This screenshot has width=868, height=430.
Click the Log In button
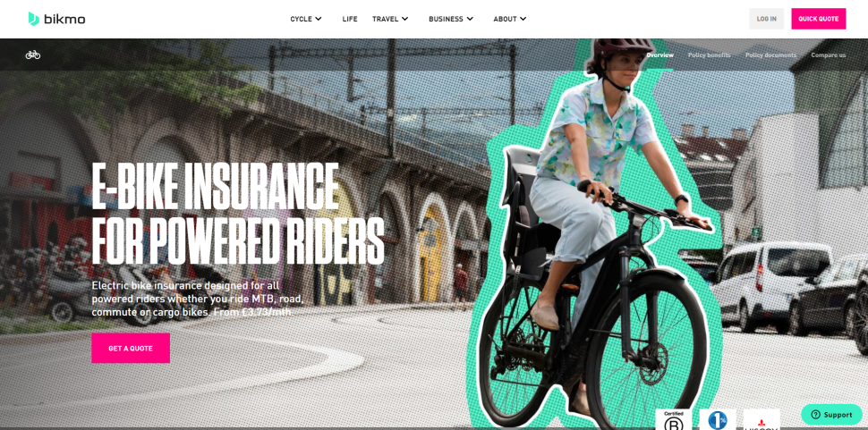pyautogui.click(x=767, y=19)
